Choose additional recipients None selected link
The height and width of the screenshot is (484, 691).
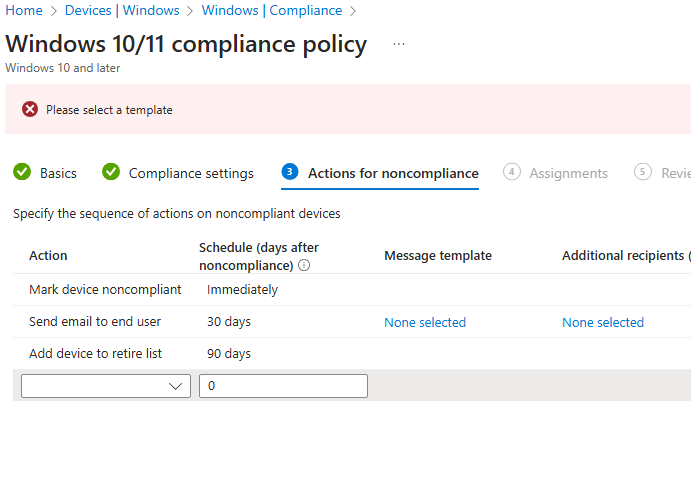603,322
